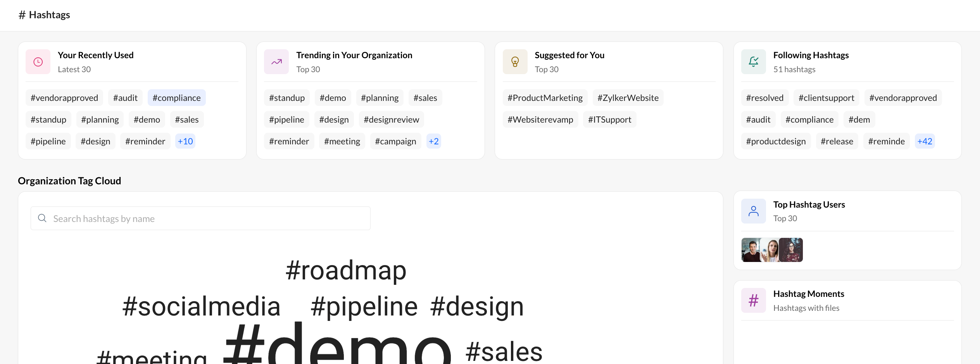This screenshot has height=364, width=980.
Task: Select the highlighted #compliance tag
Action: point(177,98)
